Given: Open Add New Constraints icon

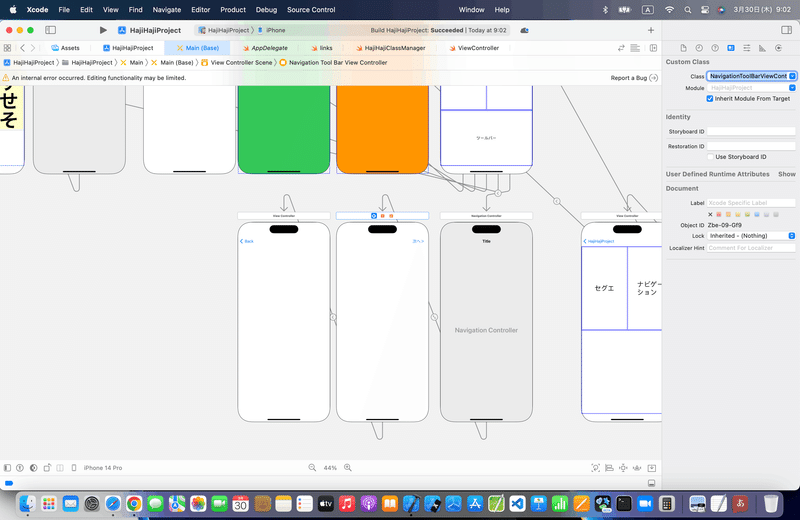Looking at the screenshot, I should (623, 468).
